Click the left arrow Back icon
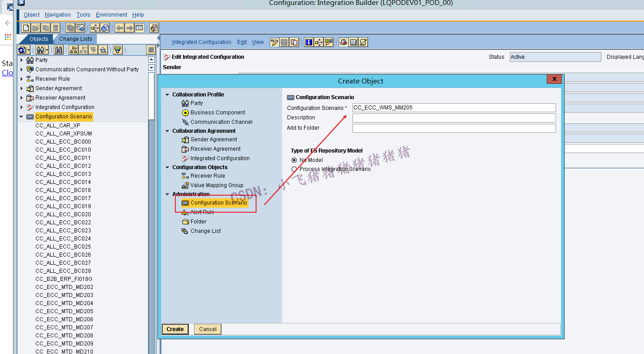Viewport: 644px width, 354px height. pos(119,28)
